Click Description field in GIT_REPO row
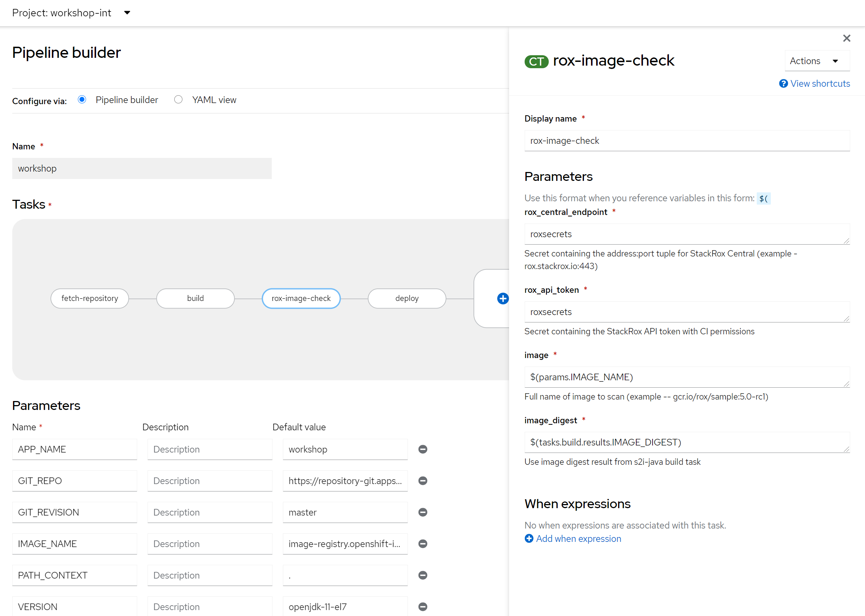This screenshot has height=616, width=865. point(210,481)
